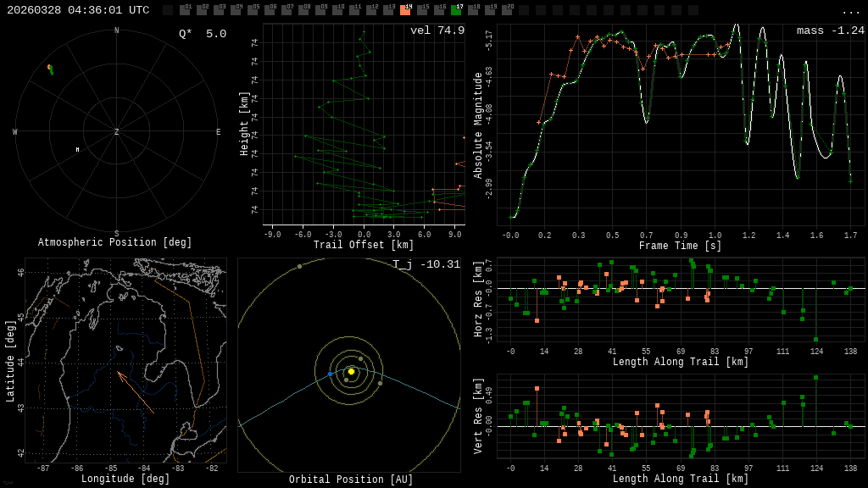Select the orange camera box 14
The image size is (868, 488).
coord(405,10)
